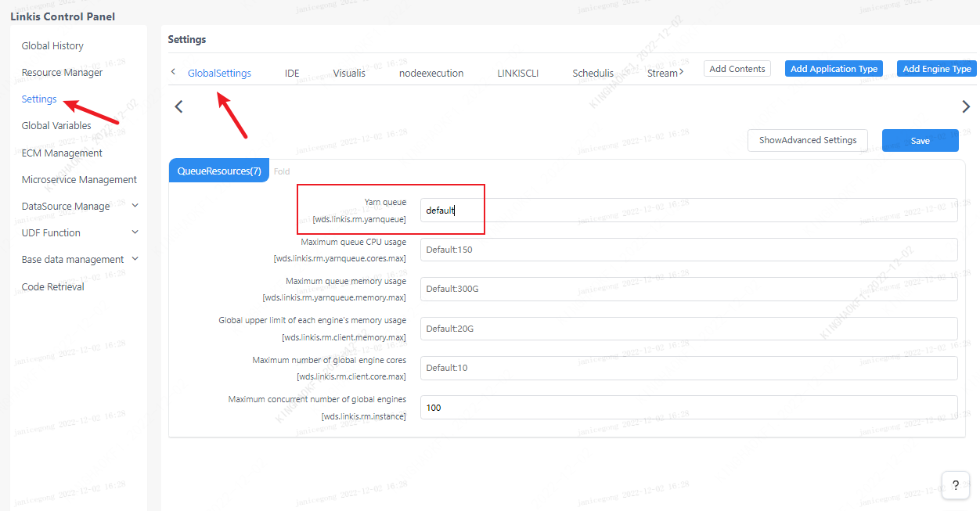Click the large left arrow below tabs
The height and width of the screenshot is (511, 980).
click(x=178, y=106)
